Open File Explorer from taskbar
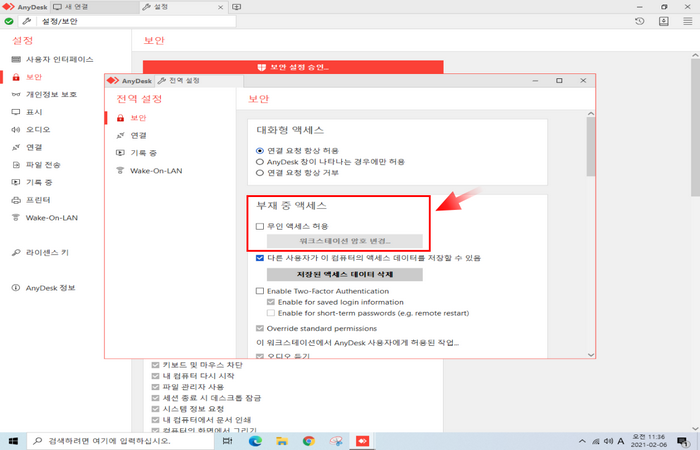Viewport: 700px width, 450px height. pyautogui.click(x=282, y=441)
